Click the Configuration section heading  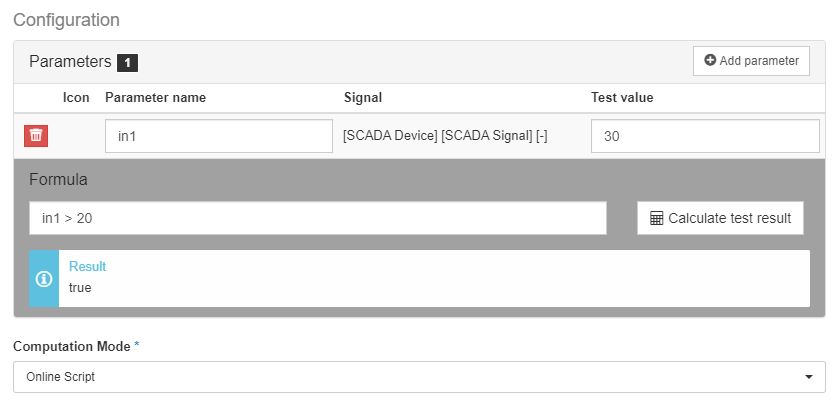point(66,20)
